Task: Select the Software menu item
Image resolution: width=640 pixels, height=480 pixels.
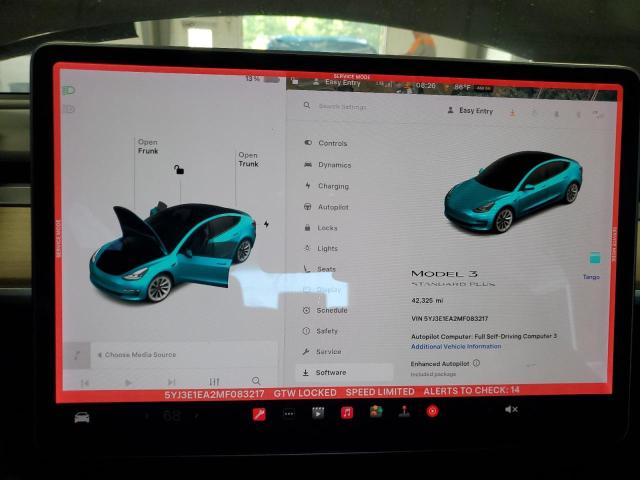Action: click(x=344, y=372)
